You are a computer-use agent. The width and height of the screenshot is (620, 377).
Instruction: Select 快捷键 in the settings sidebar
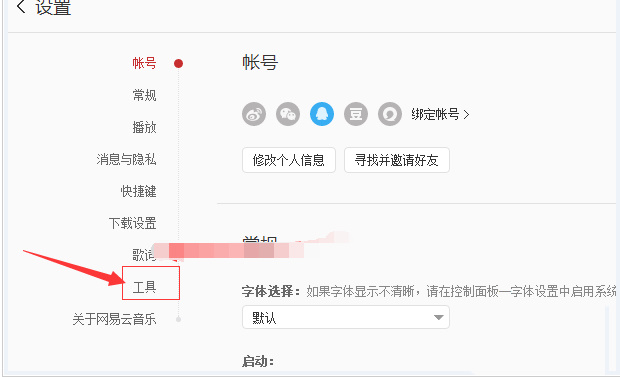138,191
